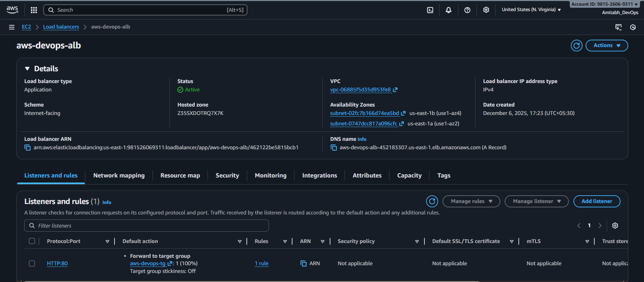Open the Actions dropdown
Viewport: 644px width, 282px height.
tap(606, 45)
